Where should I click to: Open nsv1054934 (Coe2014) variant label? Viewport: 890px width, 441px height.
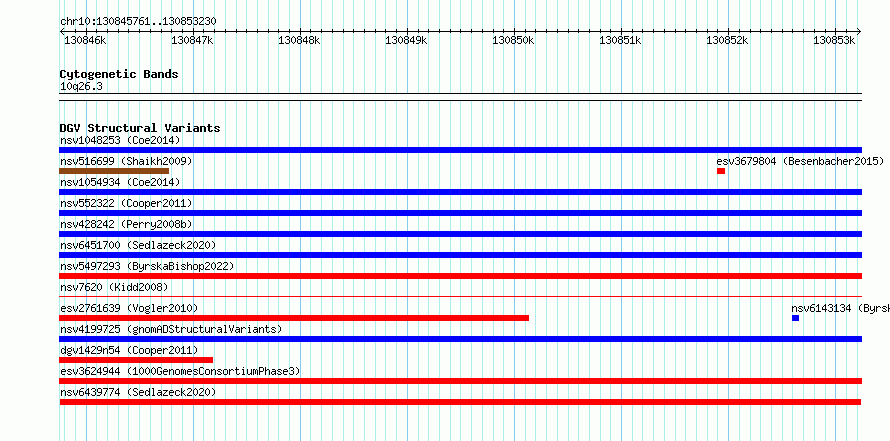[120, 182]
